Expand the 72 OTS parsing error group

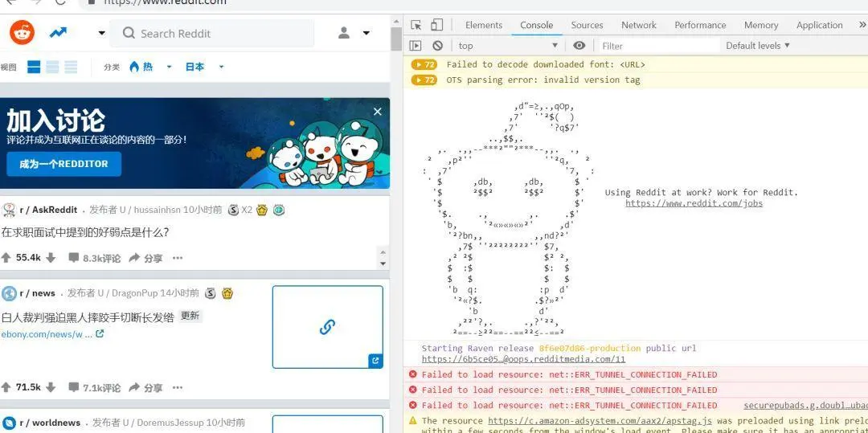click(x=424, y=80)
